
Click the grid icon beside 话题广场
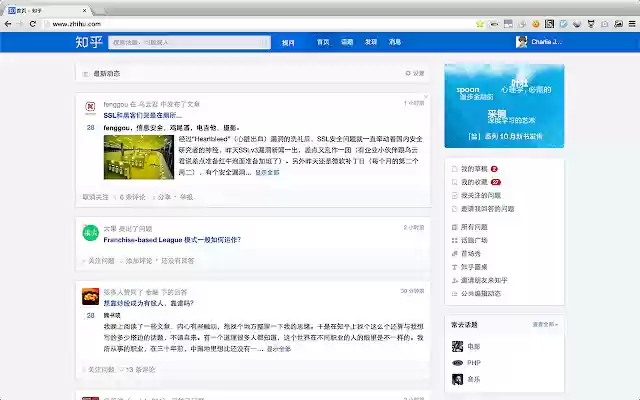[x=455, y=240]
